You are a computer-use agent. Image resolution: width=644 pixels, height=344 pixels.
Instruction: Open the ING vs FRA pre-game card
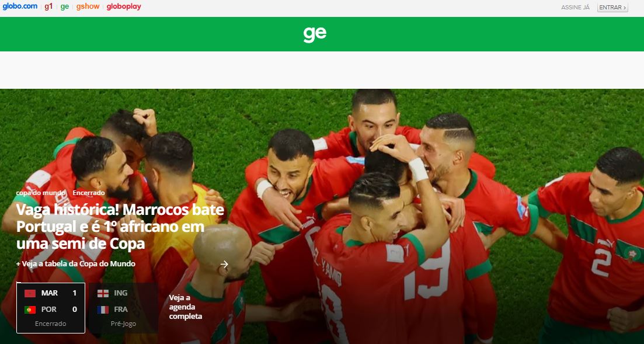pos(123,308)
